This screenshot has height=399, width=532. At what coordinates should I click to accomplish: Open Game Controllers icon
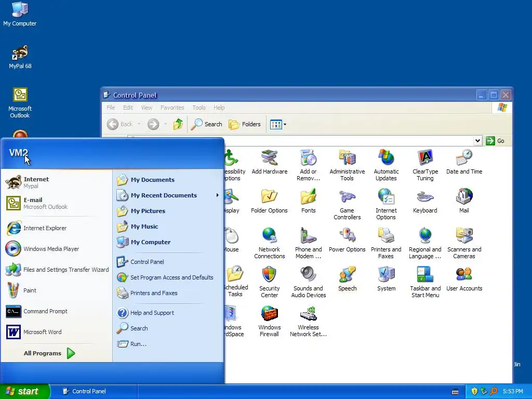tap(347, 205)
